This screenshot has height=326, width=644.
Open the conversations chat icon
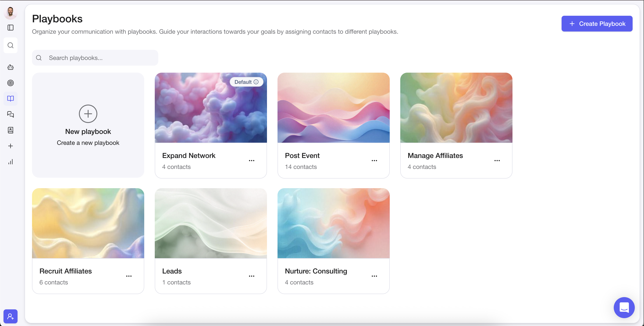click(x=11, y=114)
